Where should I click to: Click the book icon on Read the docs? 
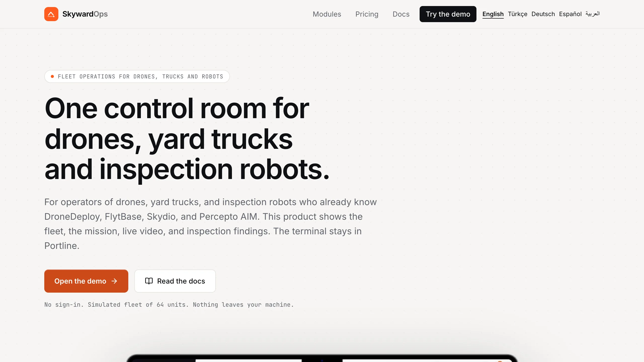[149, 281]
